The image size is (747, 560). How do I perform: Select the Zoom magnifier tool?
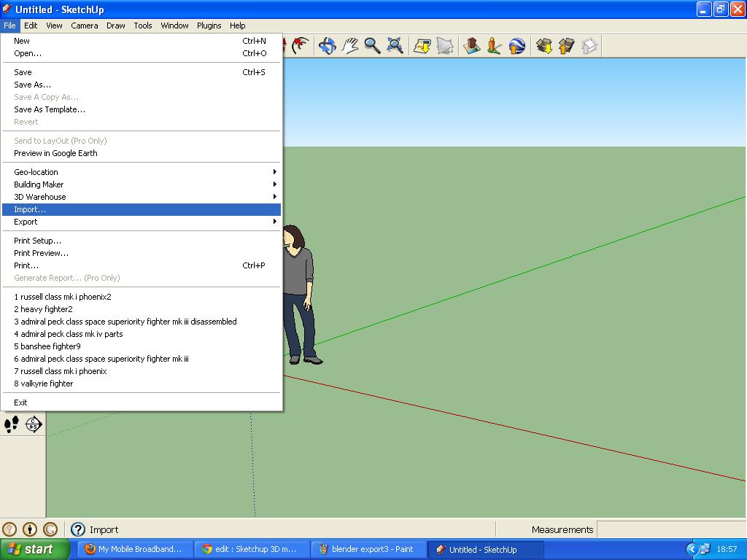[x=372, y=46]
